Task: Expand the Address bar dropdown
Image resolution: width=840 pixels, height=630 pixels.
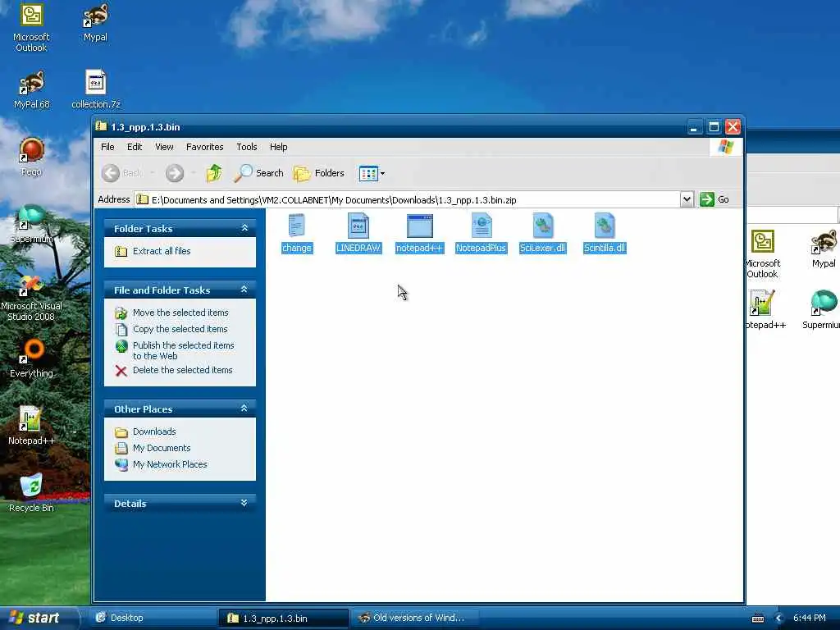Action: (x=687, y=200)
